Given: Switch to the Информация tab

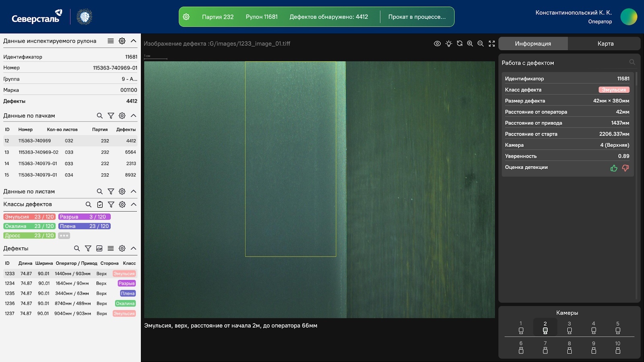Looking at the screenshot, I should (x=533, y=43).
